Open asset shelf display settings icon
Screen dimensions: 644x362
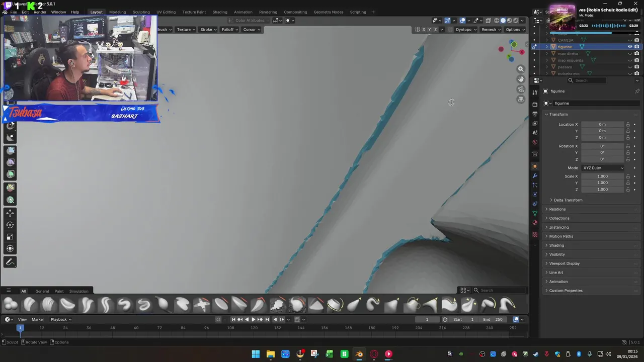[463, 290]
